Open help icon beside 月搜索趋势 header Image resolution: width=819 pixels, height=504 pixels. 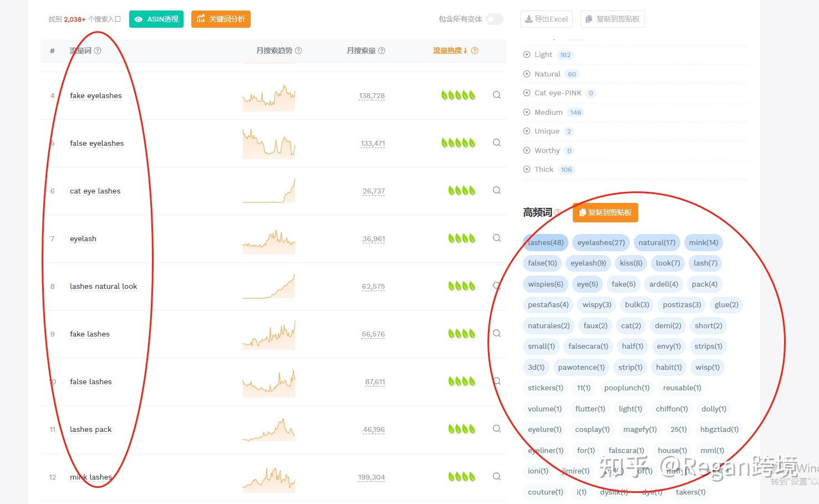point(298,50)
